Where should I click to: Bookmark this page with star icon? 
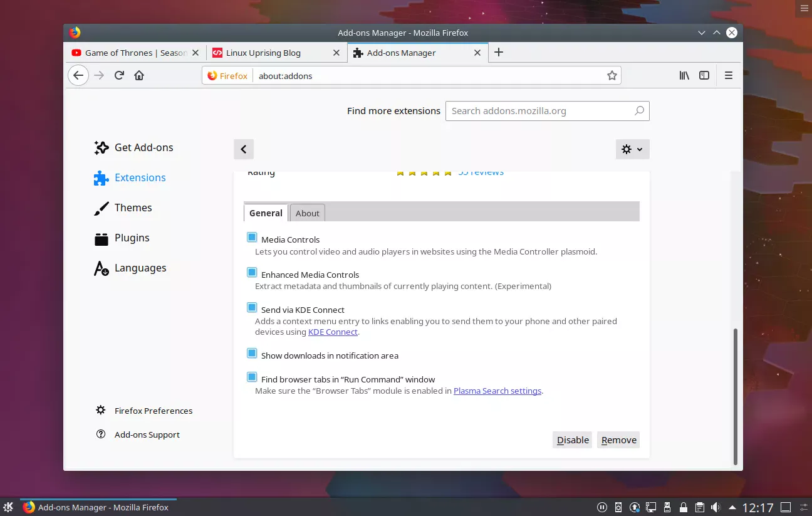click(612, 75)
